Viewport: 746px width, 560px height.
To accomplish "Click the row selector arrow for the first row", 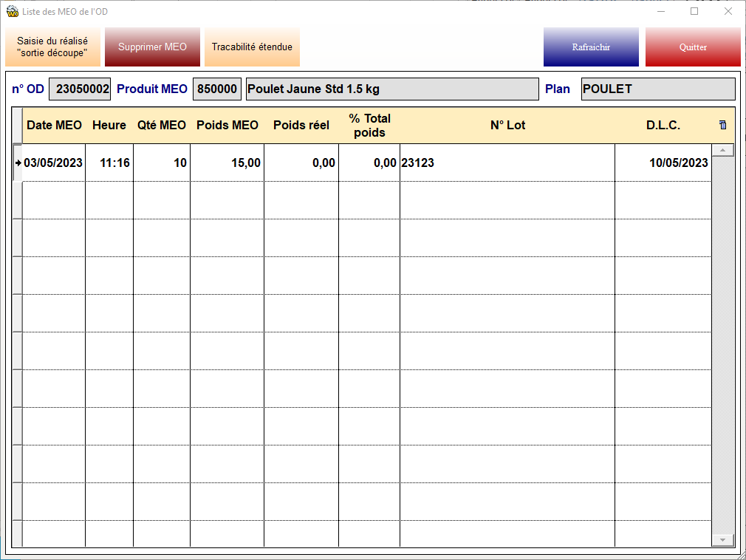I will click(x=18, y=163).
